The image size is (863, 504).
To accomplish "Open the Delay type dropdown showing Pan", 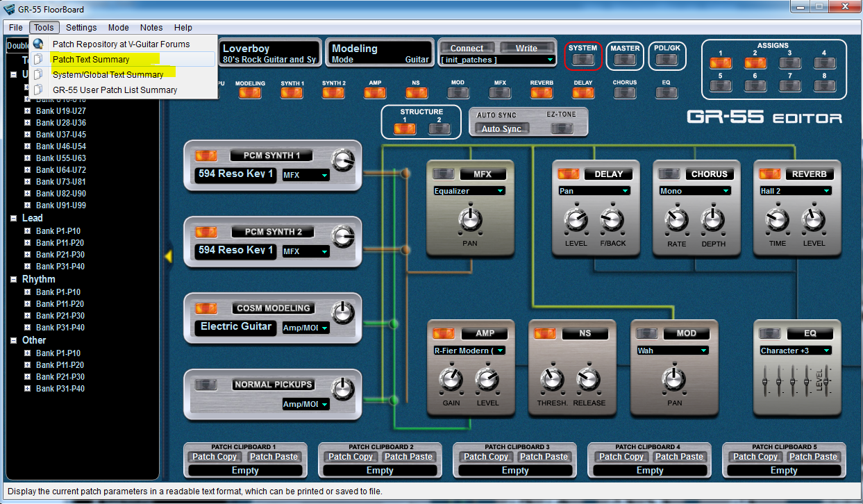I will 594,191.
